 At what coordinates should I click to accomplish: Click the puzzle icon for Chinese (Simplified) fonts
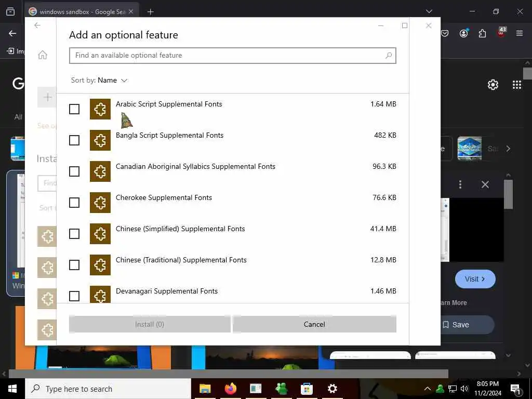(x=100, y=234)
